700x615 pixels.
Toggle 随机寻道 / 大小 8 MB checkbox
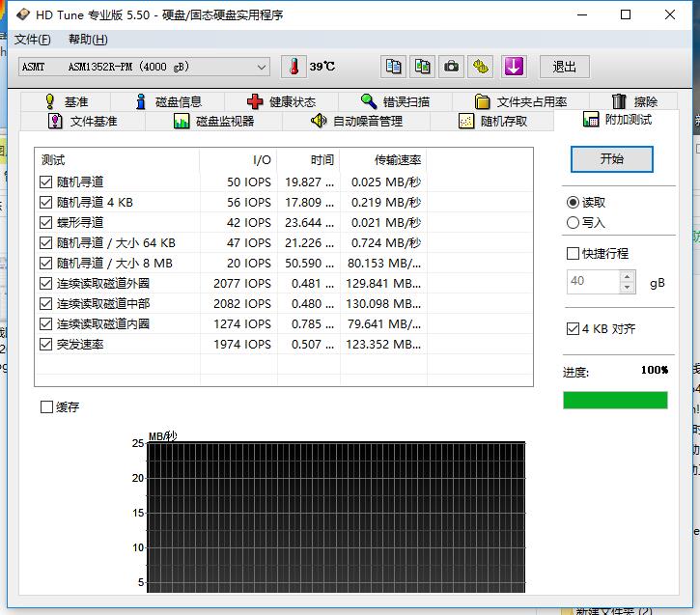tap(46, 263)
